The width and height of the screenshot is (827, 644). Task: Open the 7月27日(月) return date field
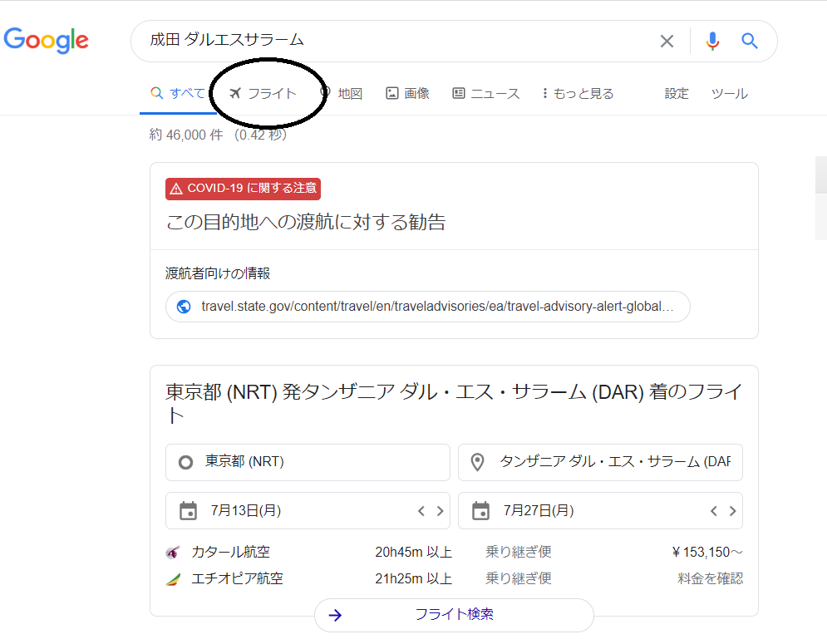pyautogui.click(x=601, y=510)
